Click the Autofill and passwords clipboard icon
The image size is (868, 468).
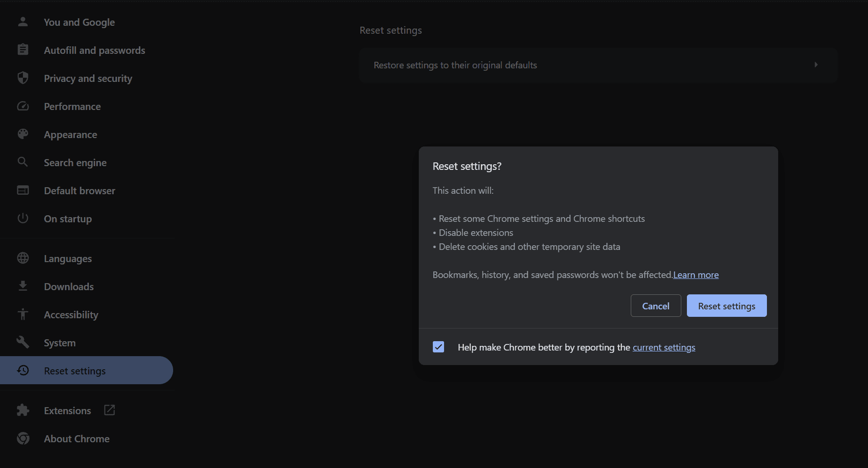22,50
